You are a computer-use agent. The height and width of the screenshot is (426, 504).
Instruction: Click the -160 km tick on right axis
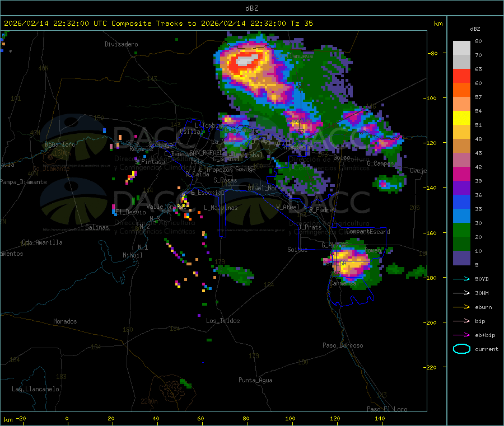[431, 233]
